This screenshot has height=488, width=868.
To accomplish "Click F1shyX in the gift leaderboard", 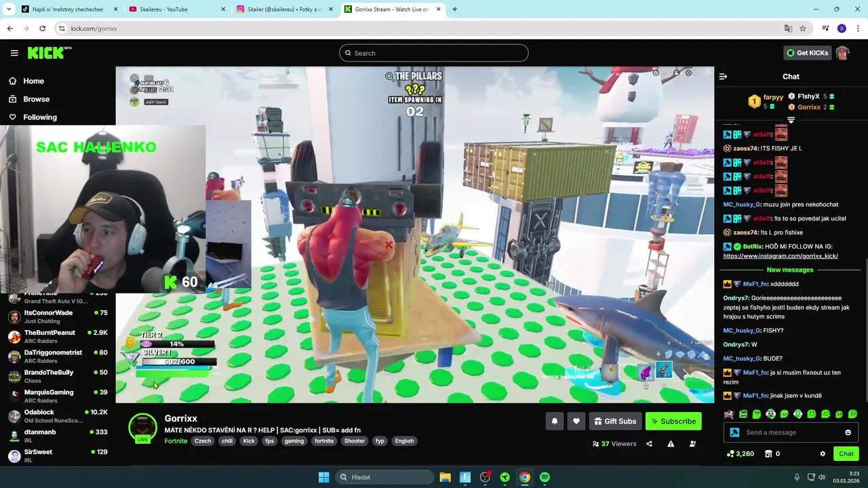I will (x=808, y=96).
